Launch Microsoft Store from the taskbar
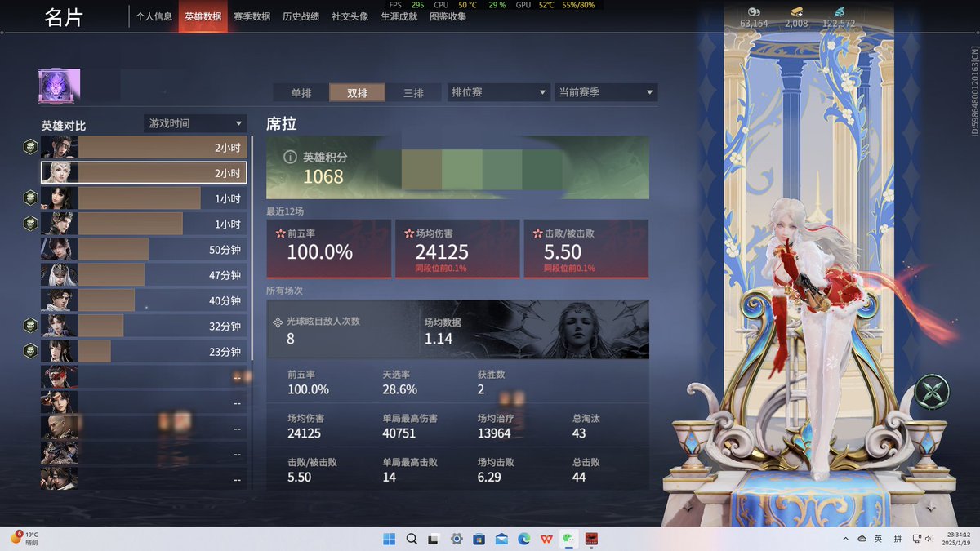 479,539
